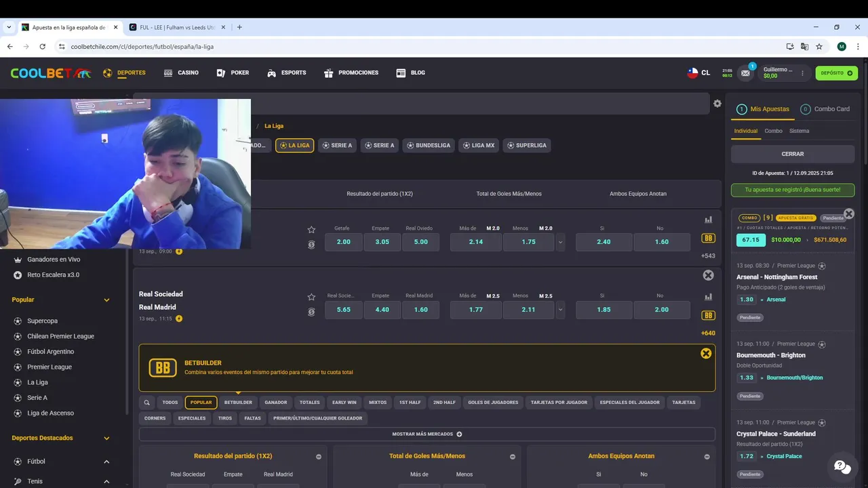
Task: Open the Serie A league filter after La Liga
Action: click(x=337, y=145)
